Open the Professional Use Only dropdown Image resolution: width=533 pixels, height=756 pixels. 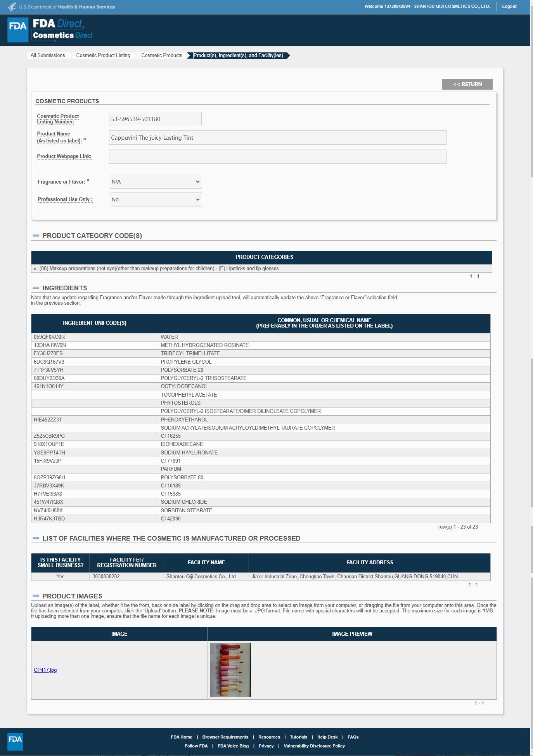(x=156, y=199)
